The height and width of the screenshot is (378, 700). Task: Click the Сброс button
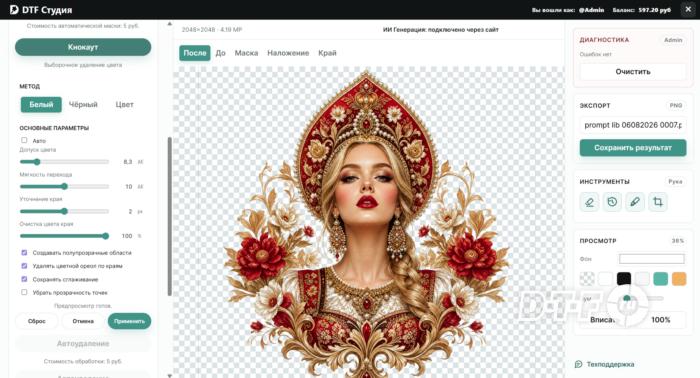point(37,321)
